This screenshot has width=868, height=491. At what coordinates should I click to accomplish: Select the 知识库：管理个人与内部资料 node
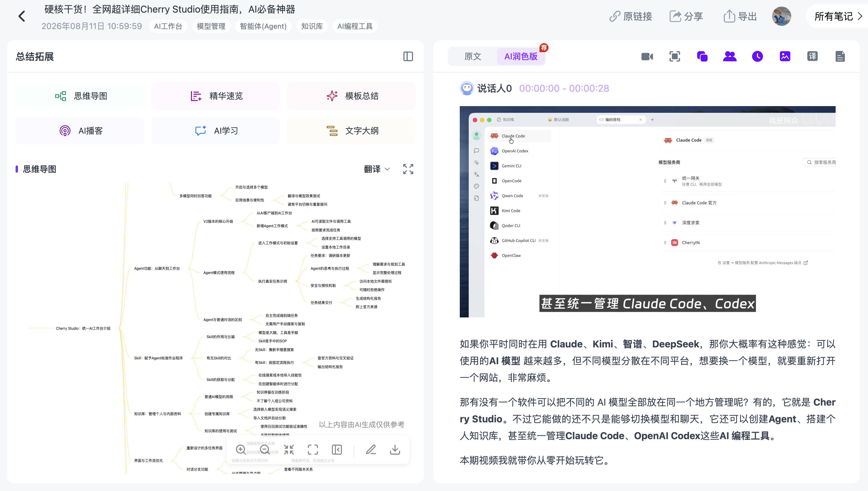(157, 414)
